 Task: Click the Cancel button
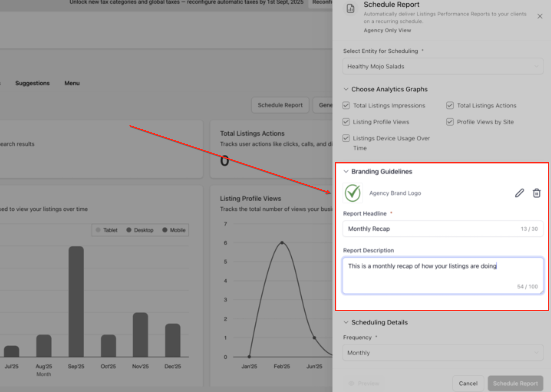click(x=468, y=383)
